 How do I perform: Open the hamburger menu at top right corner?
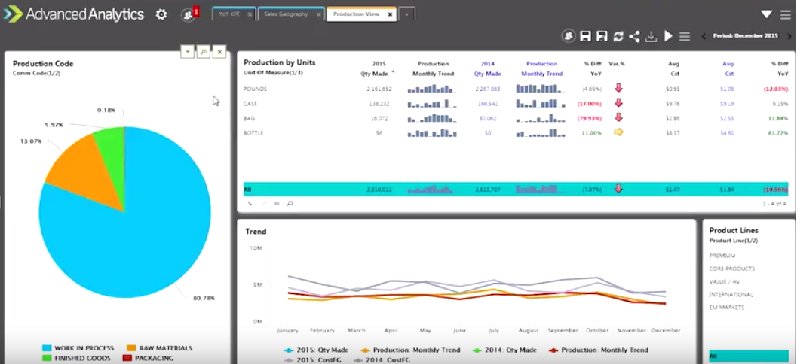pyautogui.click(x=785, y=15)
